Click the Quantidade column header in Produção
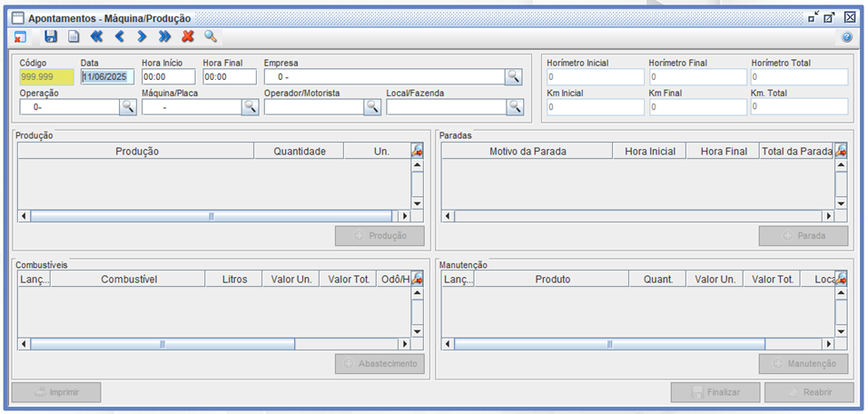868x414 pixels. pyautogui.click(x=300, y=151)
